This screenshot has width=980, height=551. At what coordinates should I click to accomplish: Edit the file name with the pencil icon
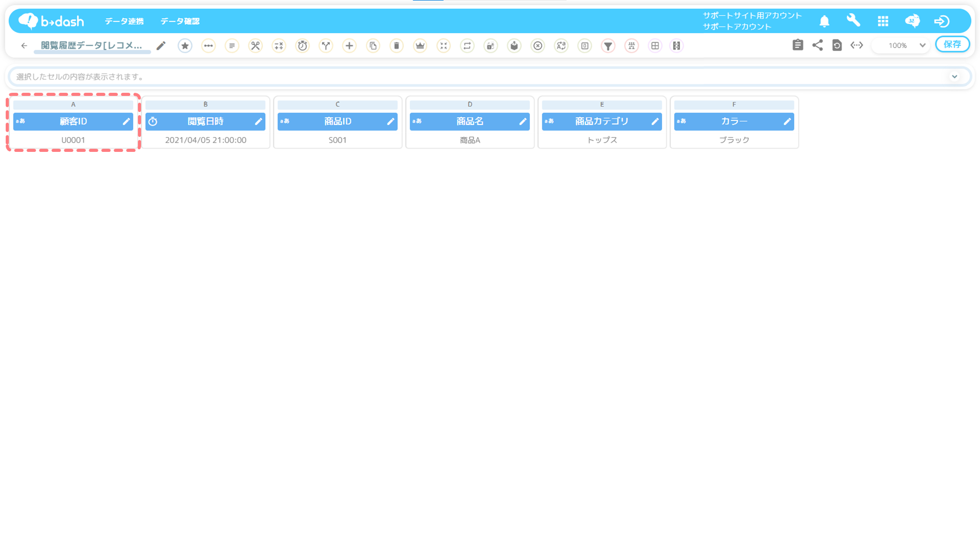[161, 46]
